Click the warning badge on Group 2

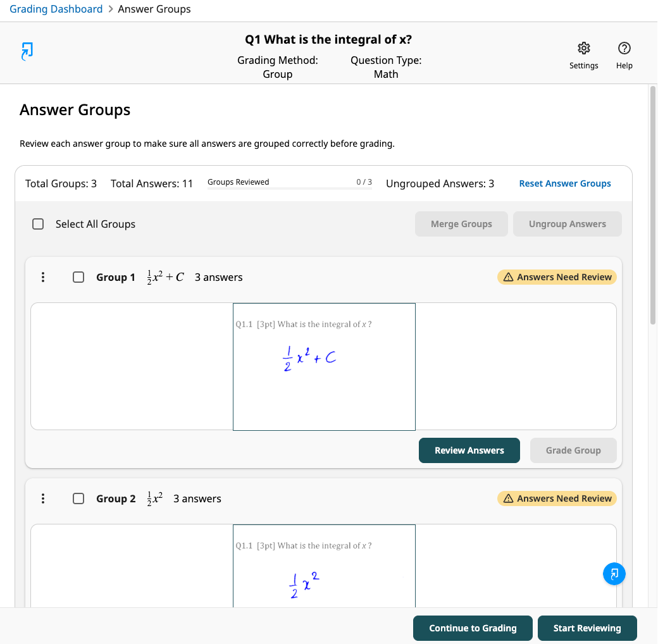coord(557,498)
